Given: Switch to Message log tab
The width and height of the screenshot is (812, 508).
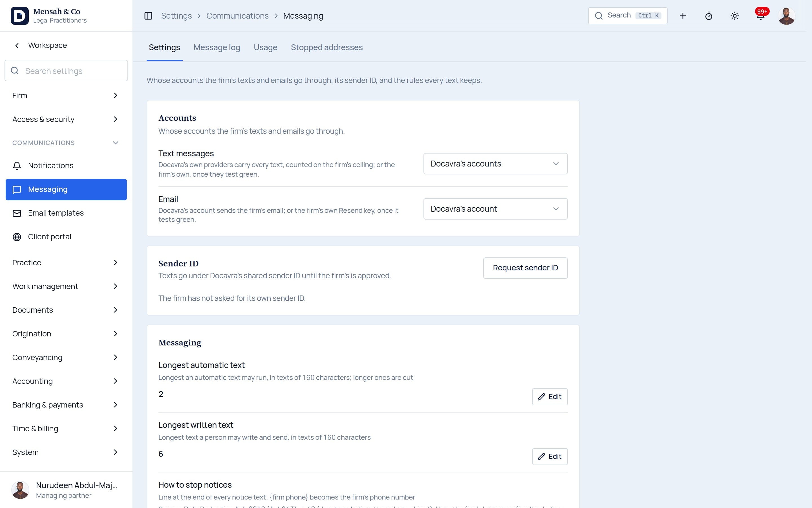Looking at the screenshot, I should pos(217,47).
